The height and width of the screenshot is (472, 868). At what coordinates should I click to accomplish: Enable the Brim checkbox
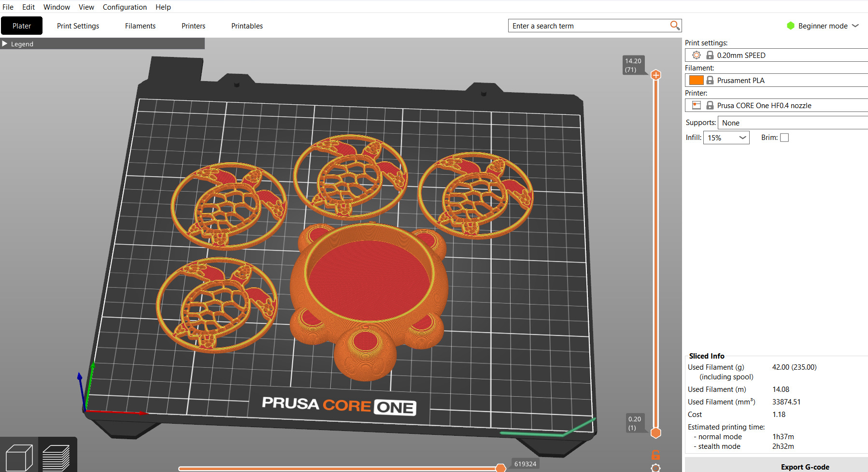[784, 138]
